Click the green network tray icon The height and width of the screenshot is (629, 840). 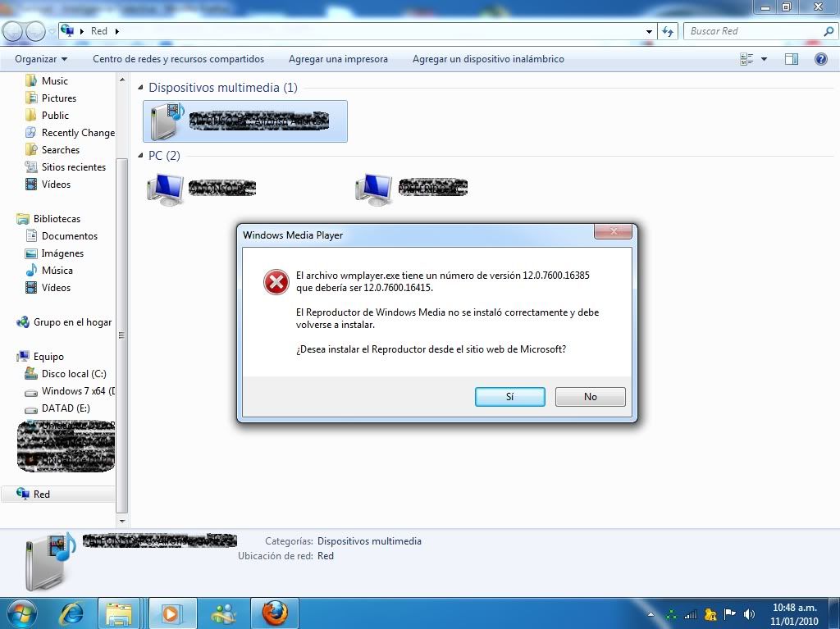pyautogui.click(x=671, y=614)
